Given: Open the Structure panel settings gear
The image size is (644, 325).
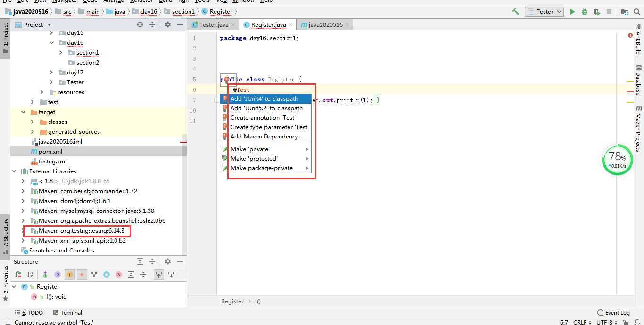Looking at the screenshot, I should tap(168, 261).
